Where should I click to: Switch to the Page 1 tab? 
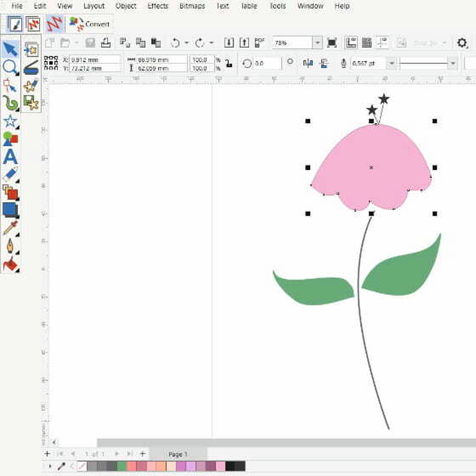click(177, 454)
